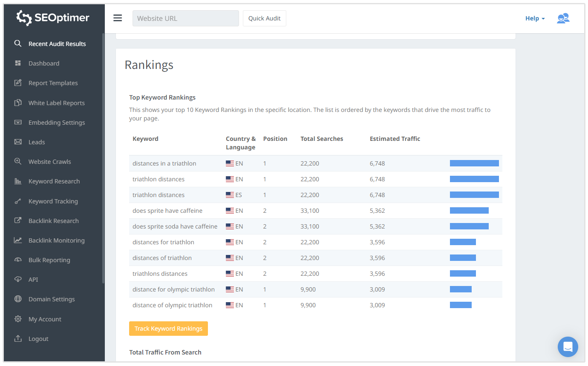Click the White Label Reports icon
588x366 pixels.
pos(18,103)
